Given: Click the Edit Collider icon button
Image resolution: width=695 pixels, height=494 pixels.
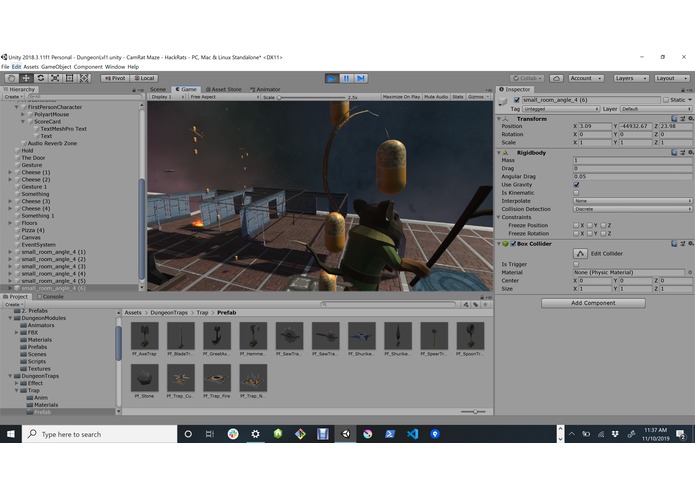Looking at the screenshot, I should pyautogui.click(x=580, y=253).
